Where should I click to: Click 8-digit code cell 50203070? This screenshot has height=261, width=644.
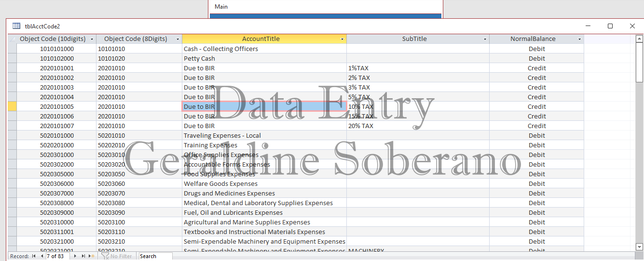click(x=139, y=193)
